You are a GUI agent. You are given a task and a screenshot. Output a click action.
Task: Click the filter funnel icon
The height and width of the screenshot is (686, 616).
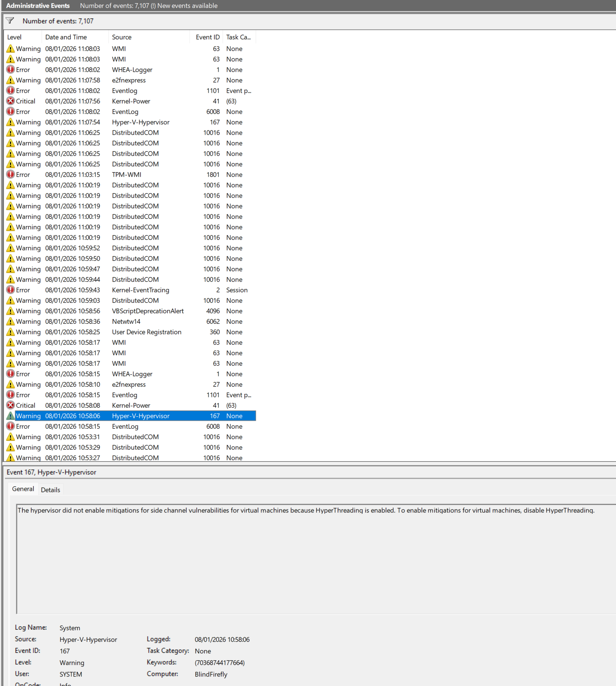[x=10, y=21]
